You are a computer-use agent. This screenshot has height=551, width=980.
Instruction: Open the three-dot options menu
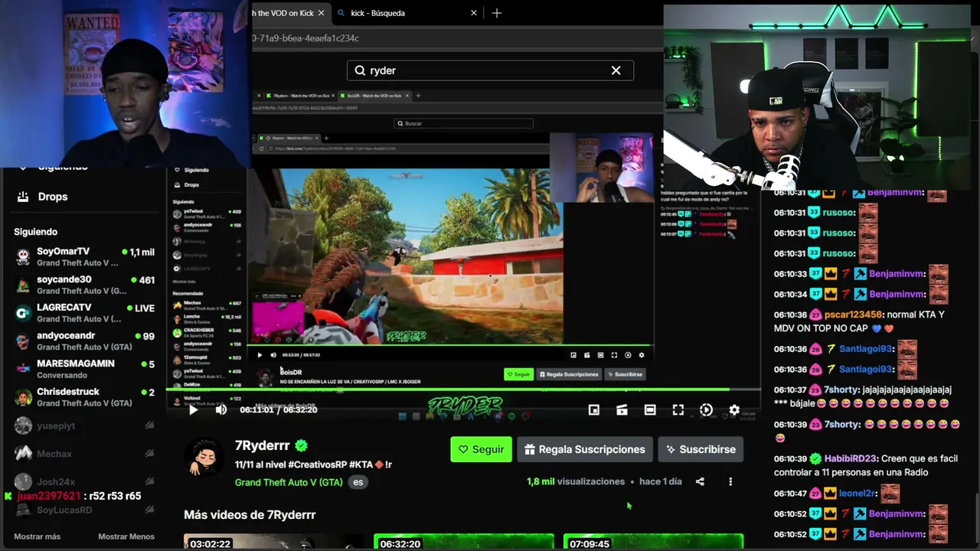pos(730,481)
